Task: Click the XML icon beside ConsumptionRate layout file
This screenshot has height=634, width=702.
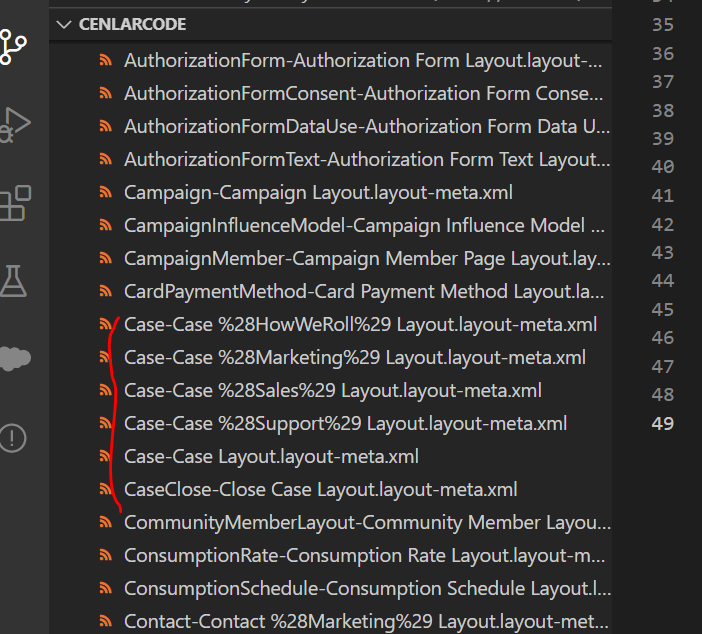Action: tap(106, 555)
